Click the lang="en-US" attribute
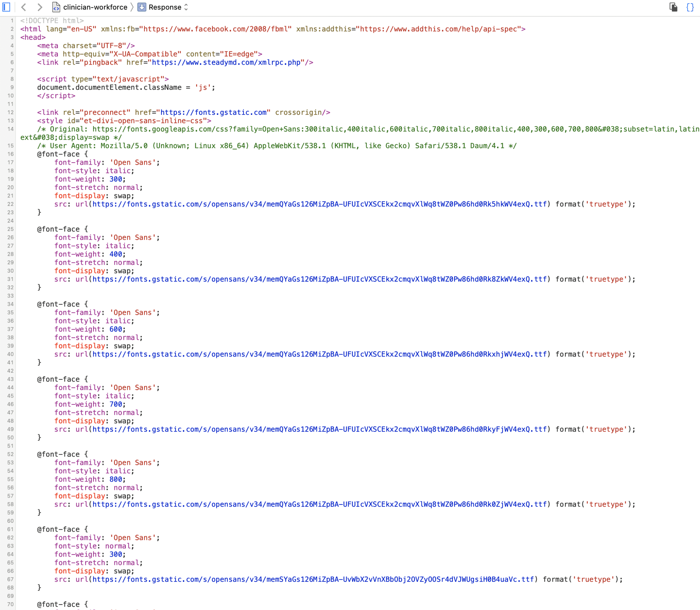This screenshot has width=700, height=610. tap(71, 29)
